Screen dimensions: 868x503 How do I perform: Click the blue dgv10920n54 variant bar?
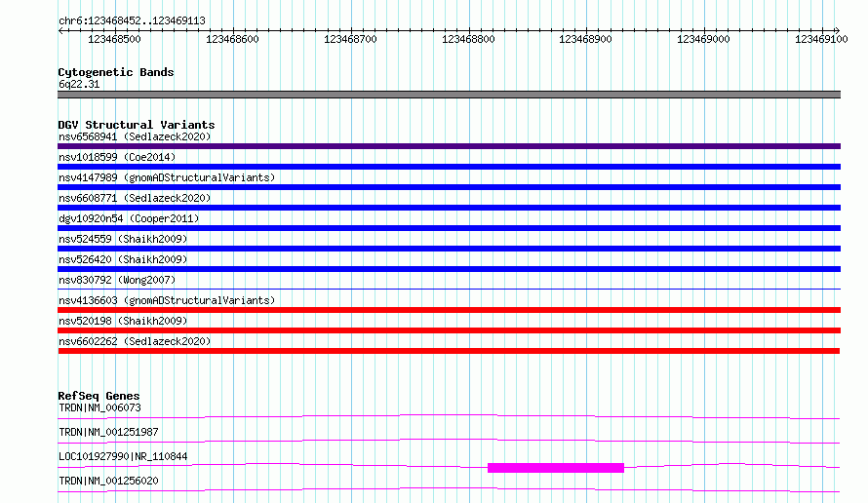449,228
